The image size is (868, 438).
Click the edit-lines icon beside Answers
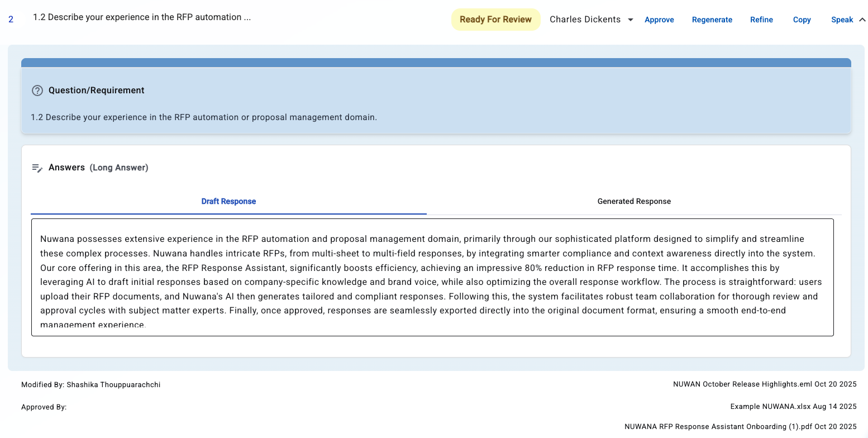(x=37, y=168)
